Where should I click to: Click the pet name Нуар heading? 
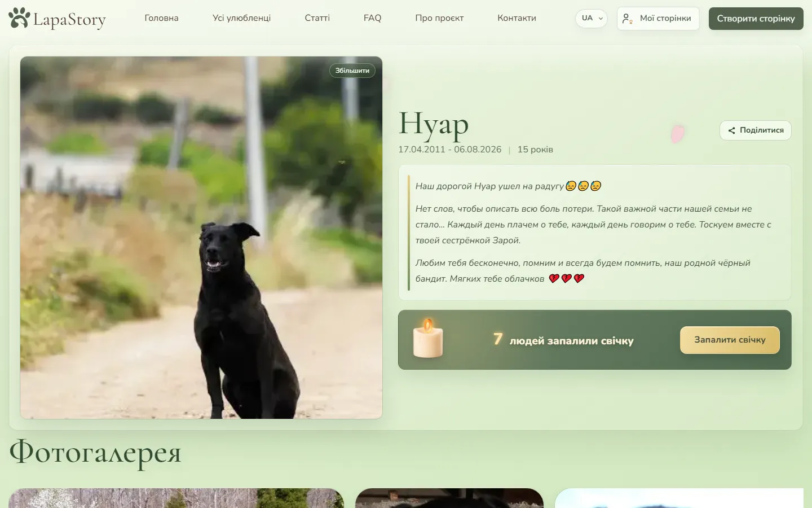434,124
